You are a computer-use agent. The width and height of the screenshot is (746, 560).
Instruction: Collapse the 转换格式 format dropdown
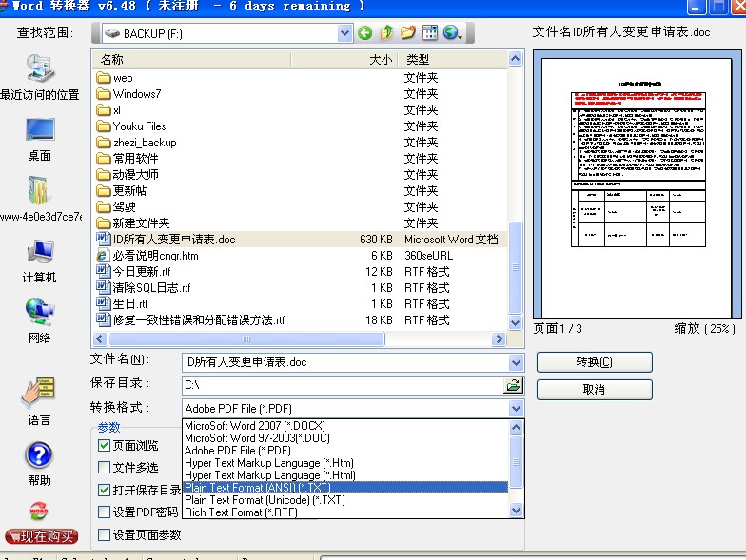coord(516,408)
